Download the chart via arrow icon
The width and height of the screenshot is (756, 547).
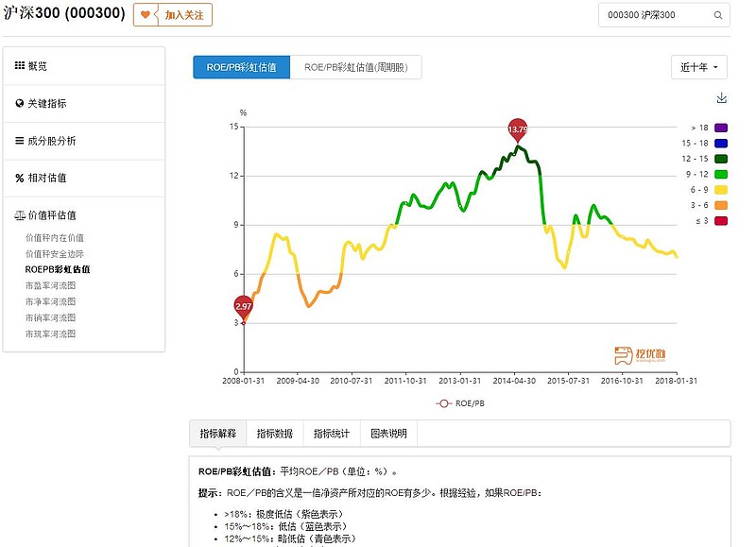pyautogui.click(x=721, y=98)
